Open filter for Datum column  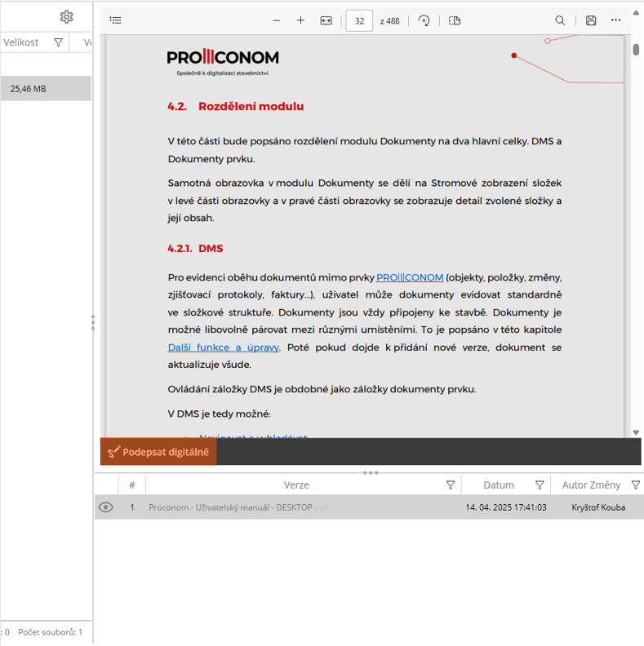coord(539,485)
